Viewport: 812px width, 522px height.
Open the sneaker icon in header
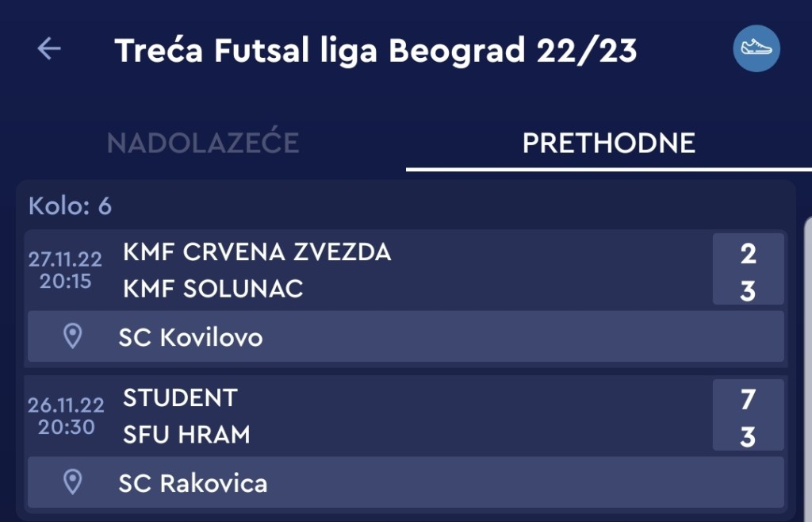point(756,48)
